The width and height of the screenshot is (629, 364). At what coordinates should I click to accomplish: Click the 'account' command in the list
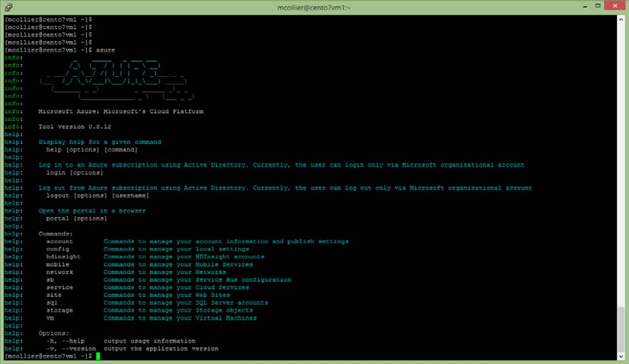(59, 241)
